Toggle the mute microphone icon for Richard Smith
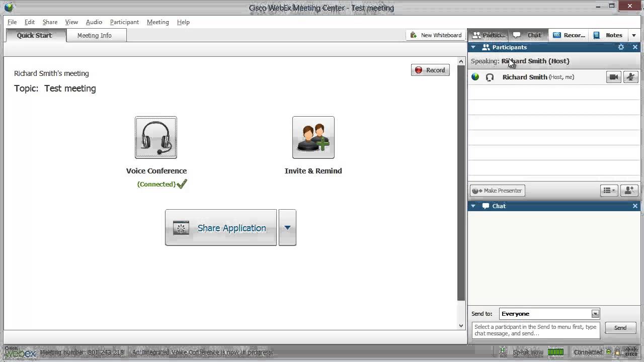Viewport: 644px width, 362px height. pyautogui.click(x=631, y=77)
